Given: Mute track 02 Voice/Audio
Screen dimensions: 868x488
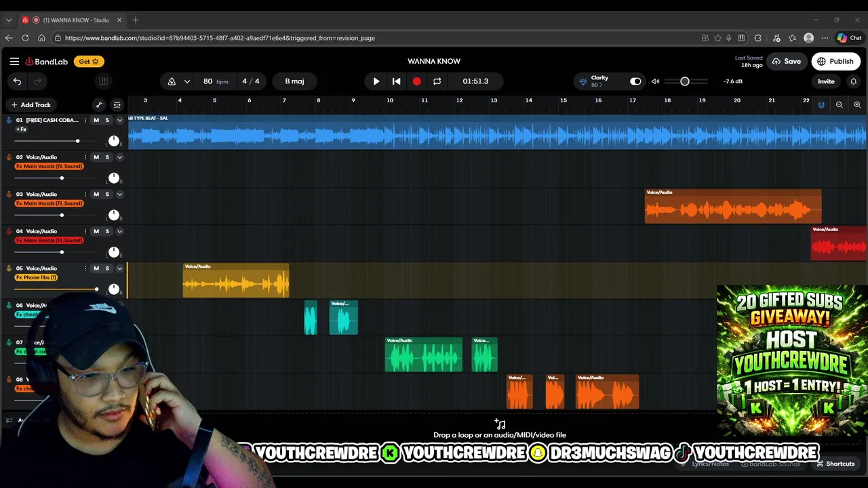Looking at the screenshot, I should point(96,157).
